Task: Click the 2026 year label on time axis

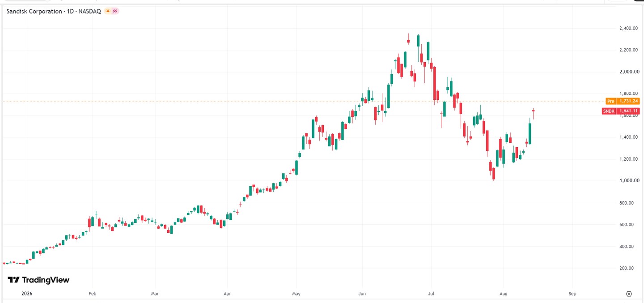Action: [26, 294]
